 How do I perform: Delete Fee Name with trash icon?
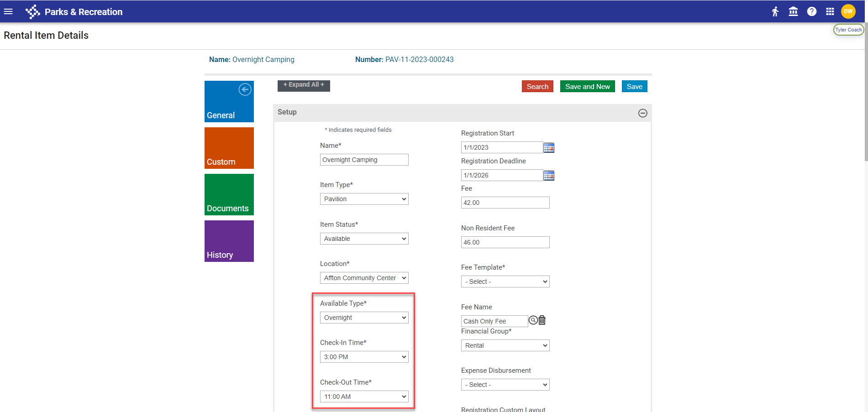(542, 321)
